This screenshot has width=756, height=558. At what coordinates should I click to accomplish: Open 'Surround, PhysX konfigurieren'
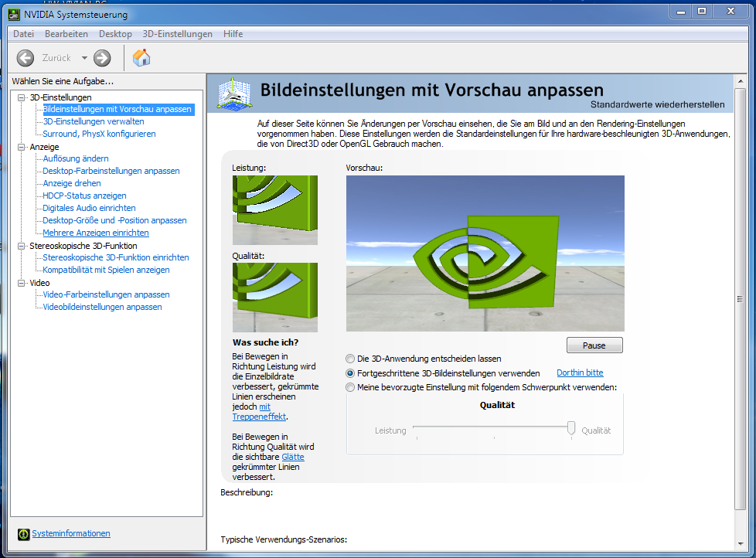pos(99,134)
